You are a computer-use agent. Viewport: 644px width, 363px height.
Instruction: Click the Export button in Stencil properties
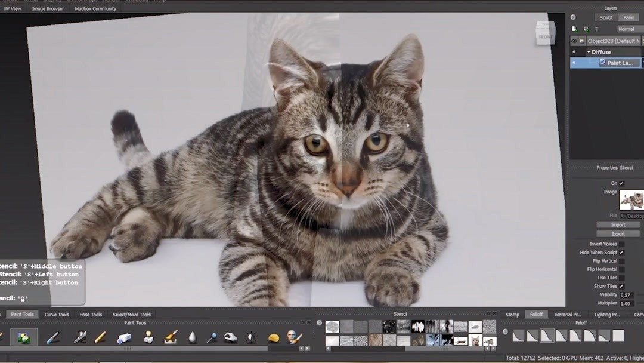[618, 233]
